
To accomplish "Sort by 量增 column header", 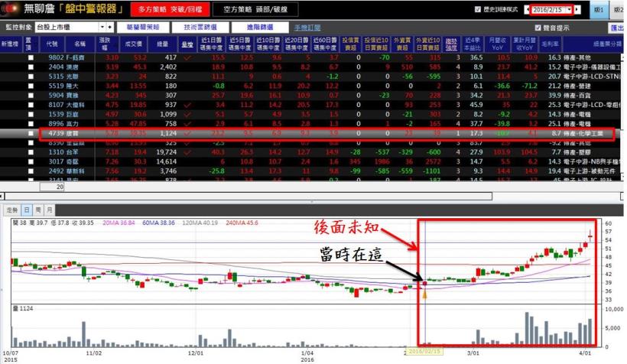I will [x=187, y=44].
